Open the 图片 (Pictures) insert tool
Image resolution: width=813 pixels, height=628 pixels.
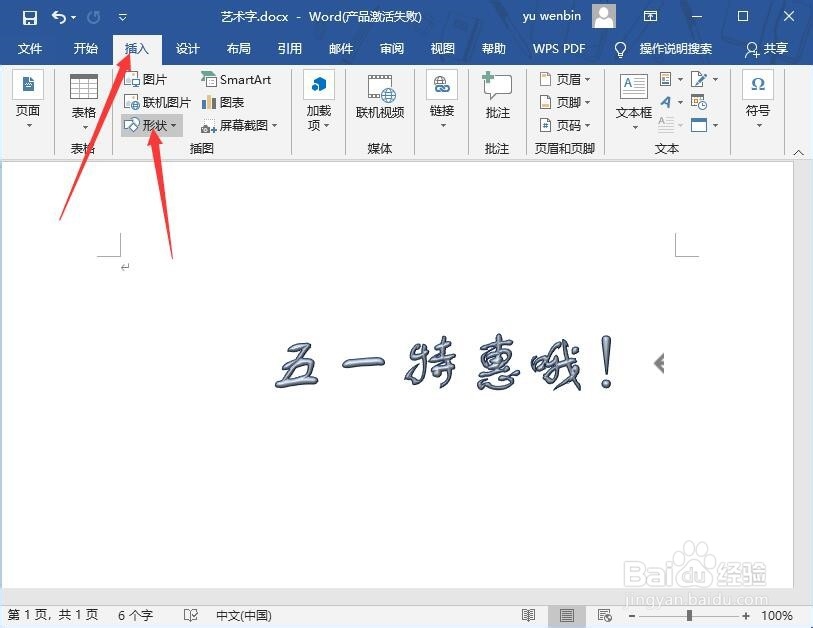[149, 79]
